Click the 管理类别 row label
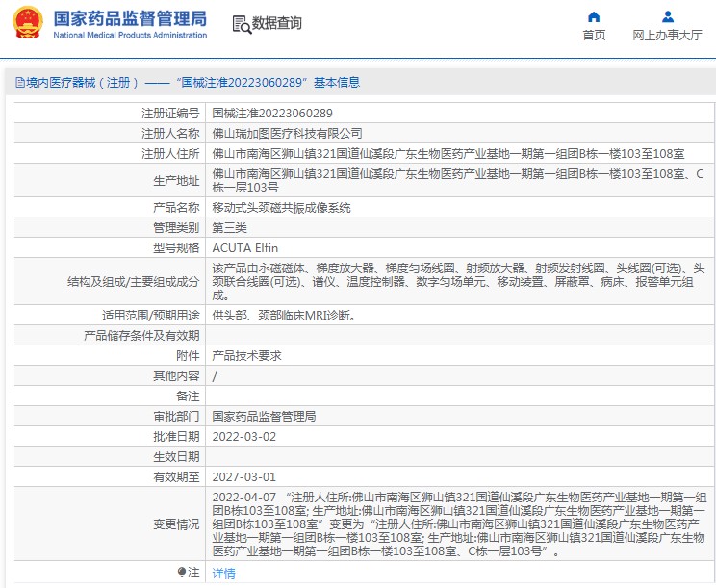The height and width of the screenshot is (588, 716). pos(176,228)
